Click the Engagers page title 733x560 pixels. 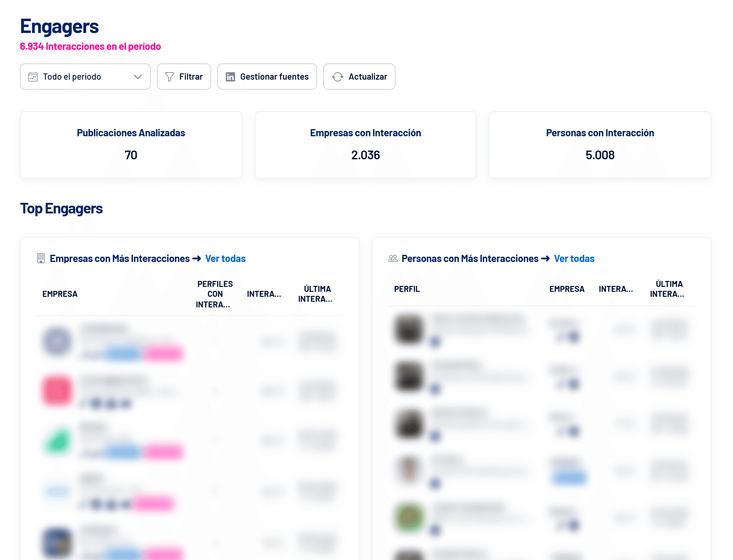click(x=59, y=27)
